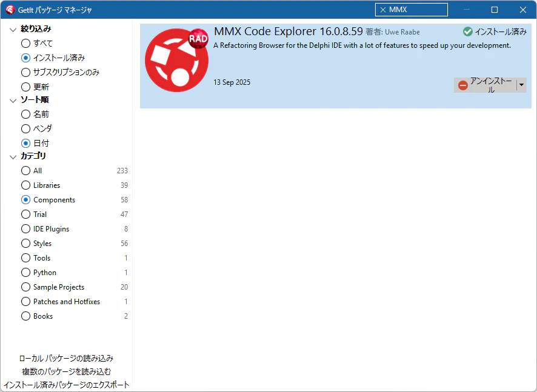Click the 絞り込み section heading text
The image size is (537, 392).
[x=36, y=28]
